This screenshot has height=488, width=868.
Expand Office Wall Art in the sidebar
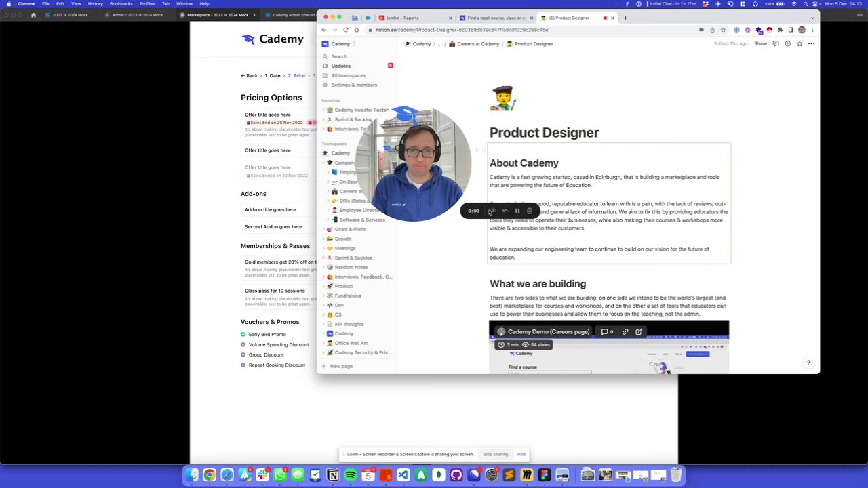click(323, 343)
